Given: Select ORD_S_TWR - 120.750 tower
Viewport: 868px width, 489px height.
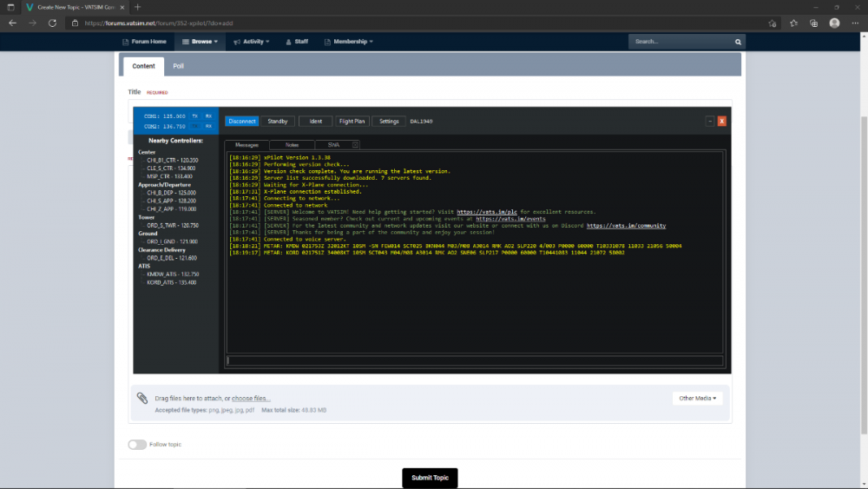Looking at the screenshot, I should click(x=172, y=226).
